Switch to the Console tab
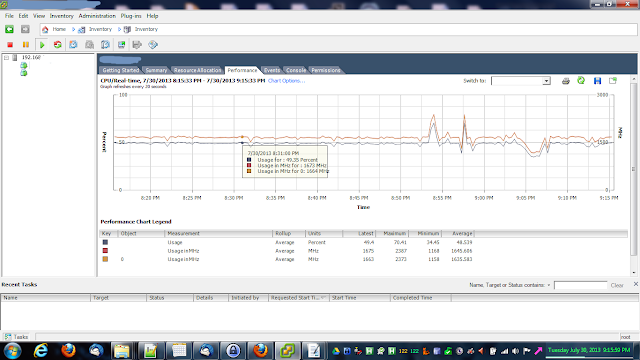Viewport: 640px width, 360px height. [x=296, y=70]
